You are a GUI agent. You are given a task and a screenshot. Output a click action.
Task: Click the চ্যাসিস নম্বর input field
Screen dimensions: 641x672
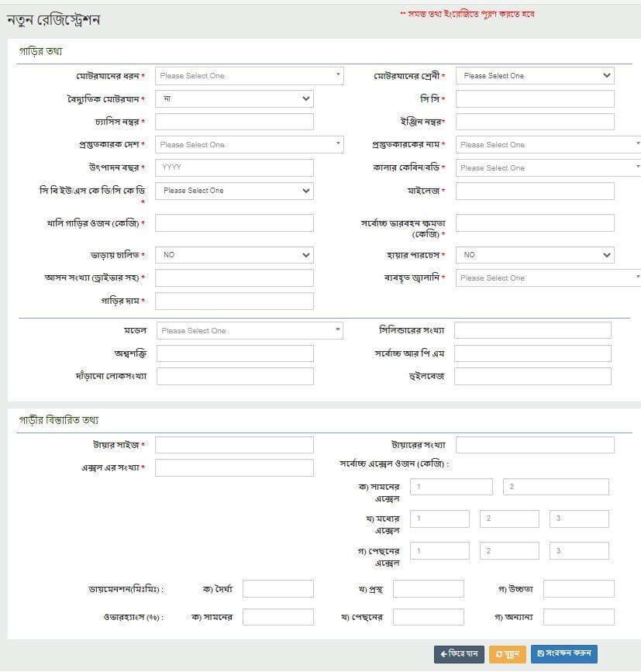click(234, 122)
